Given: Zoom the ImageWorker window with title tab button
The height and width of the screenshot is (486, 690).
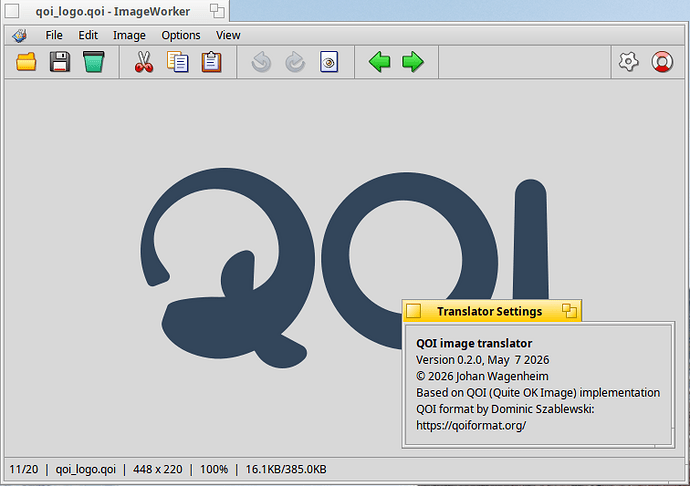Looking at the screenshot, I should [x=217, y=11].
